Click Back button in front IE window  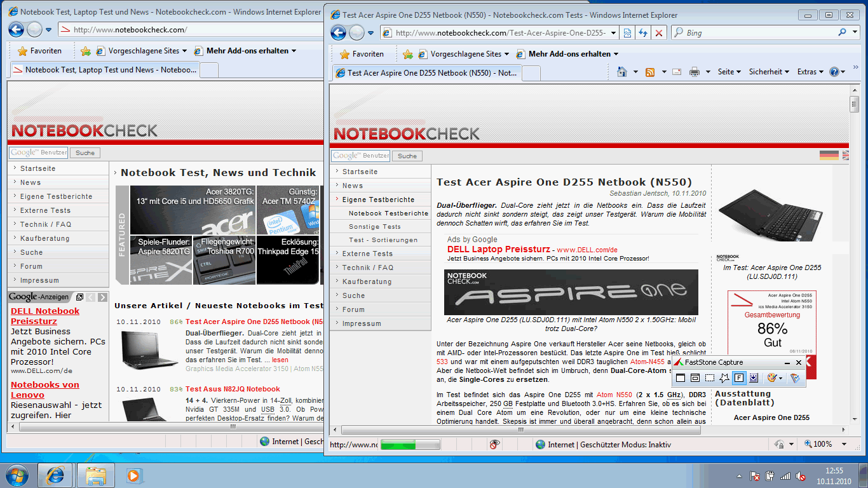click(x=339, y=33)
